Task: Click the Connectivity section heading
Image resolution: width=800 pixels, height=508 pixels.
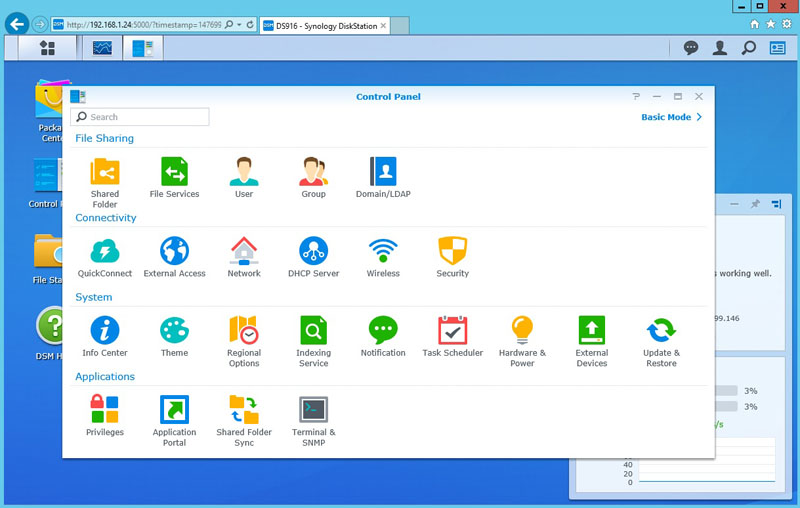Action: tap(106, 218)
